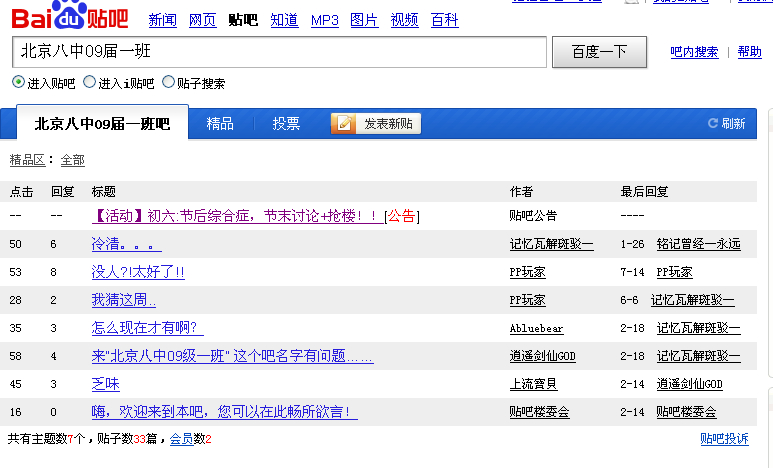Open the MP3 navigation link
The image size is (773, 468).
pyautogui.click(x=324, y=20)
